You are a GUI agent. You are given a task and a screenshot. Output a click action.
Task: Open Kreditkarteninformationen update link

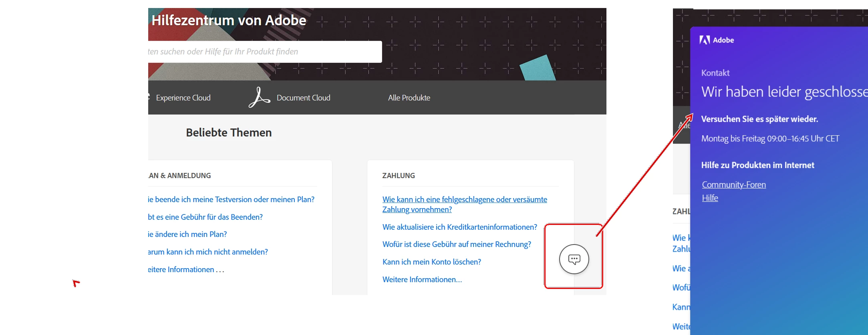pyautogui.click(x=460, y=227)
